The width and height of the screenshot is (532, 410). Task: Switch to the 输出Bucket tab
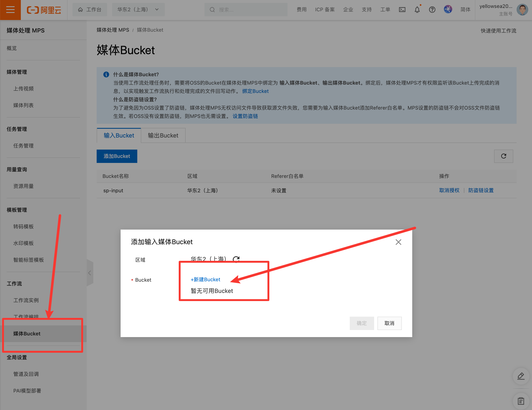point(163,135)
